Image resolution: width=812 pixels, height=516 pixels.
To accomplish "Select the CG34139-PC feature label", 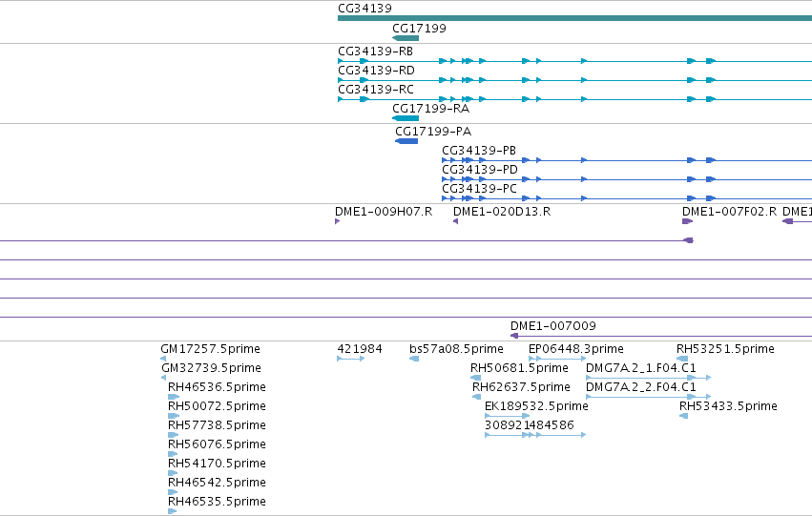I will [x=479, y=189].
